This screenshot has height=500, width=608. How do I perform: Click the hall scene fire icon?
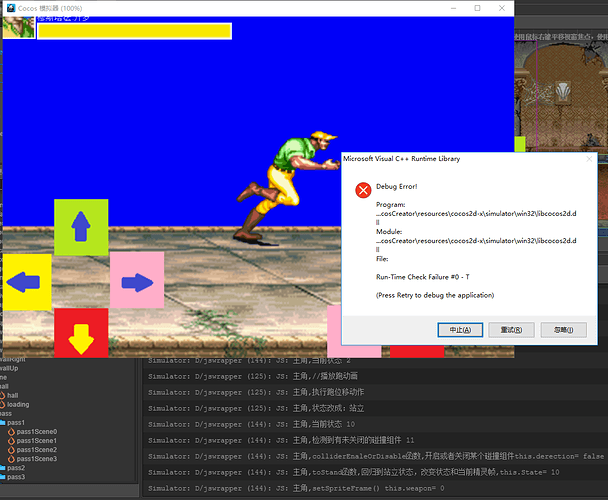click(x=2, y=395)
